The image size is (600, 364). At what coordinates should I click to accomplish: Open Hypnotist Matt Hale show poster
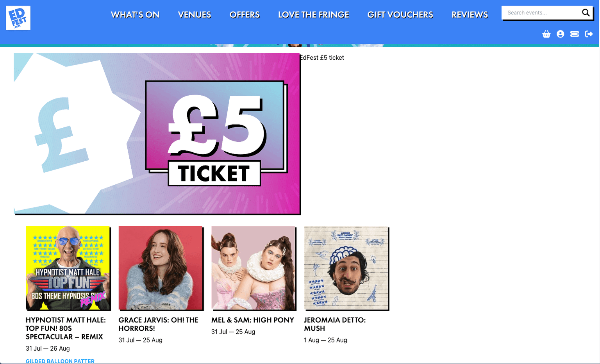point(68,268)
